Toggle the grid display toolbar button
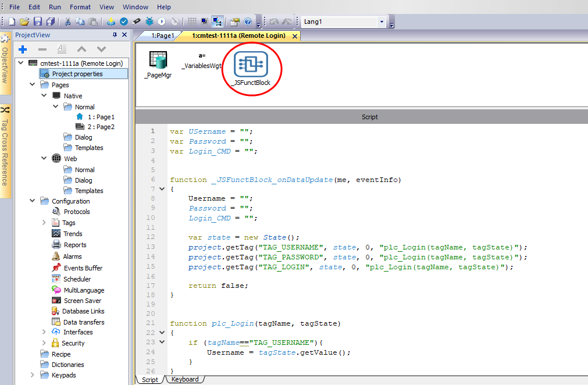This screenshot has width=588, height=385. 191,22
